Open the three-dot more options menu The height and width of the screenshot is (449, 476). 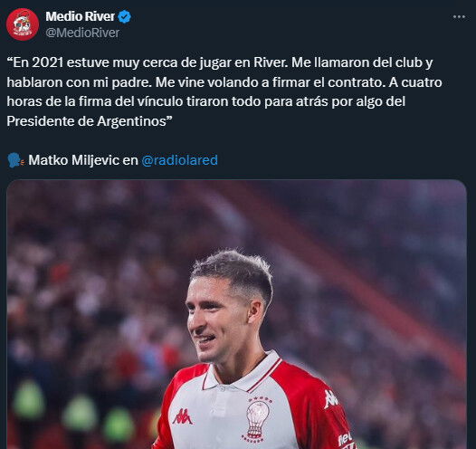point(459,16)
